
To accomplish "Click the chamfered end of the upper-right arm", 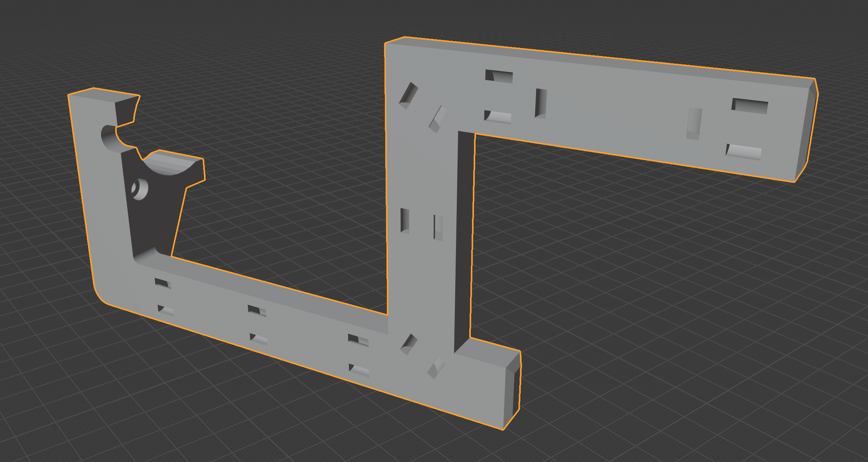I will click(806, 130).
